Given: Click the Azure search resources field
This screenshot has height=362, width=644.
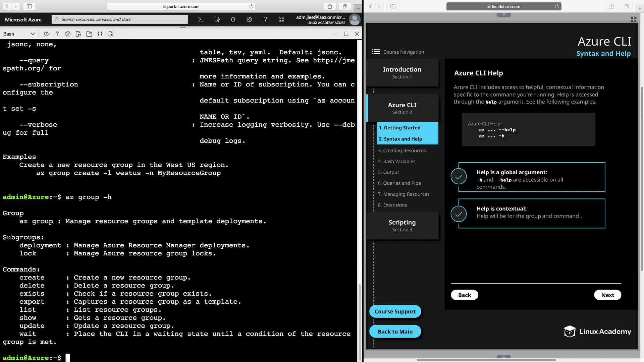Looking at the screenshot, I should click(x=120, y=19).
